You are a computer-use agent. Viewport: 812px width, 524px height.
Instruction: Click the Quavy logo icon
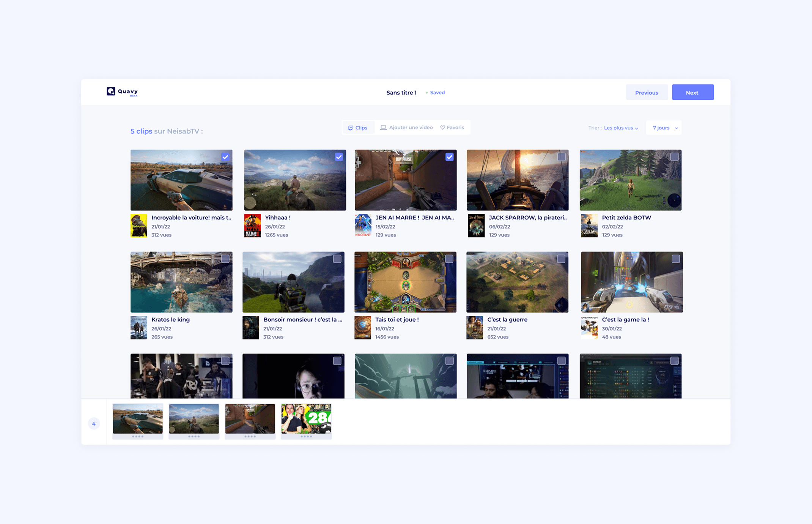(111, 91)
